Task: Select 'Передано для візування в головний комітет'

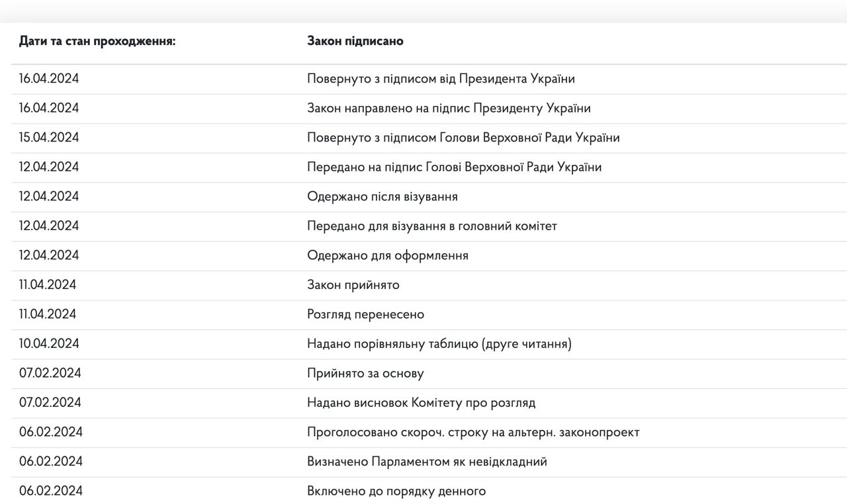Action: (x=432, y=226)
